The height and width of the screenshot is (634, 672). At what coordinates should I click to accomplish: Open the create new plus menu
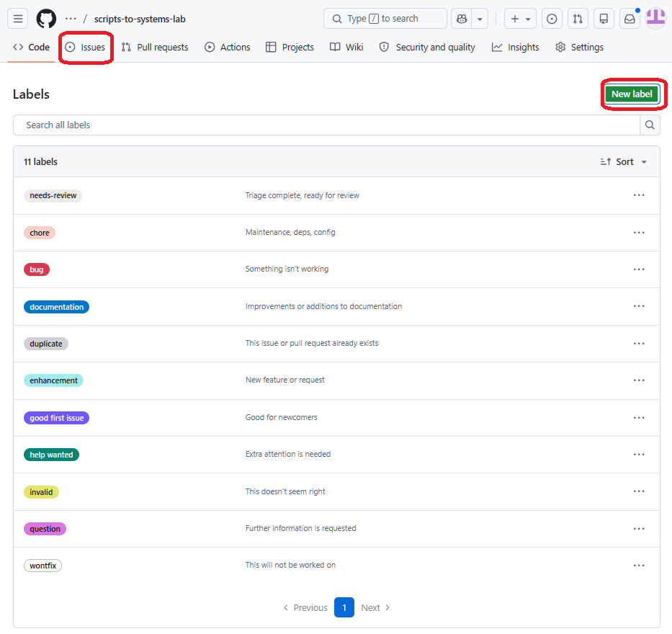(520, 19)
